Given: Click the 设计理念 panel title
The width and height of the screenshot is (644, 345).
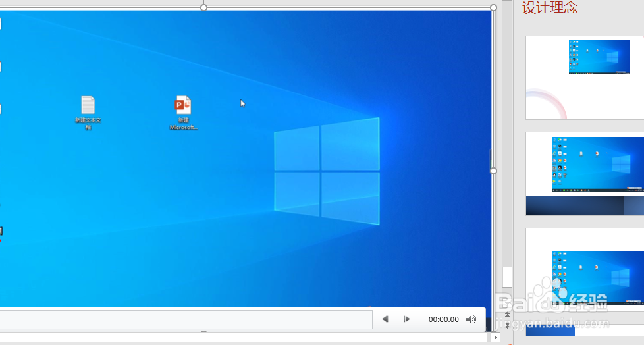Looking at the screenshot, I should pos(550,7).
